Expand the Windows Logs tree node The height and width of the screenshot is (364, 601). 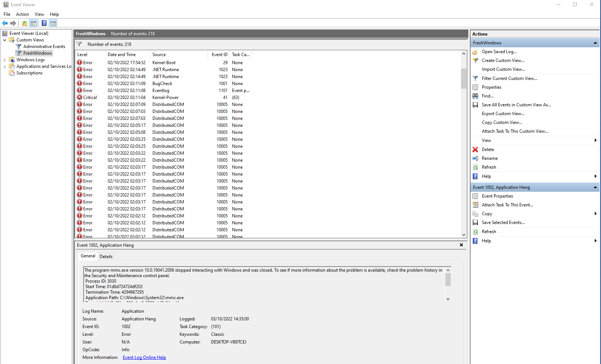tap(4, 60)
